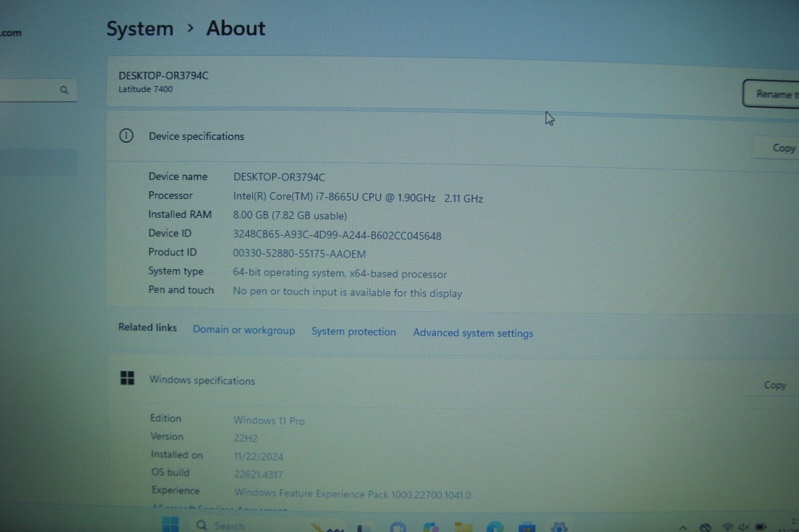Launch Microsoft Edge from the taskbar
The width and height of the screenshot is (799, 532).
pos(495,525)
